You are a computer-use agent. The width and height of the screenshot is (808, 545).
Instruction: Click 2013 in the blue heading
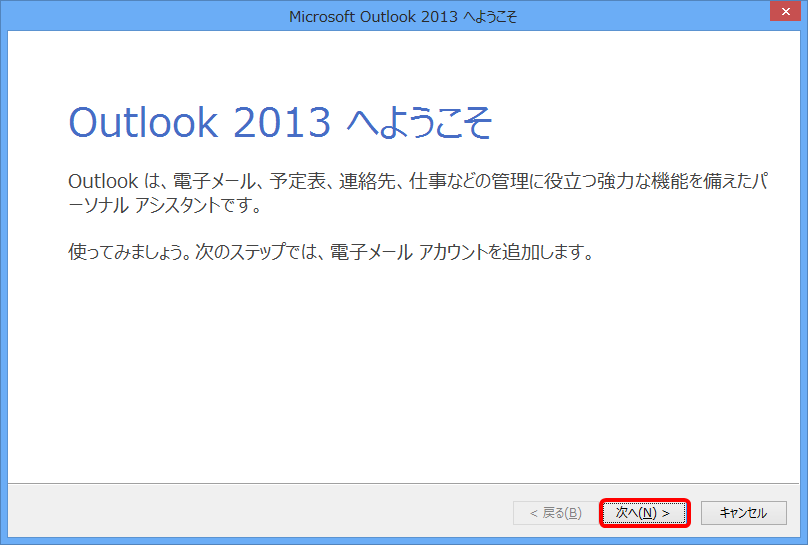click(281, 122)
